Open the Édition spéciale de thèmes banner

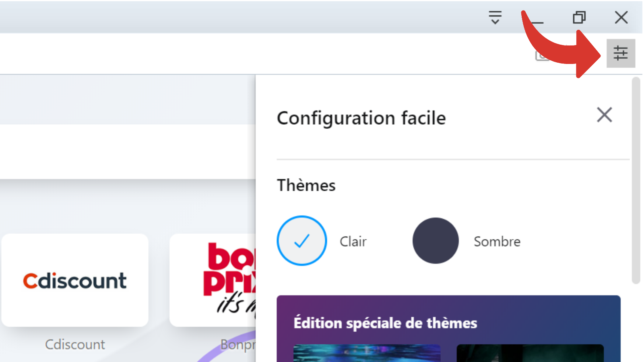(385, 323)
